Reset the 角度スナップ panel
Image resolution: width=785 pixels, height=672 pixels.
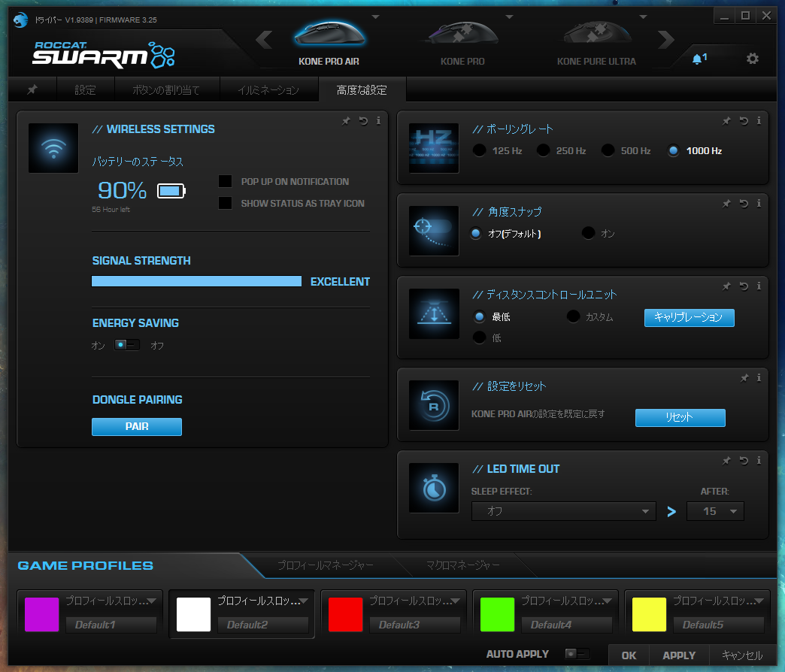click(744, 204)
